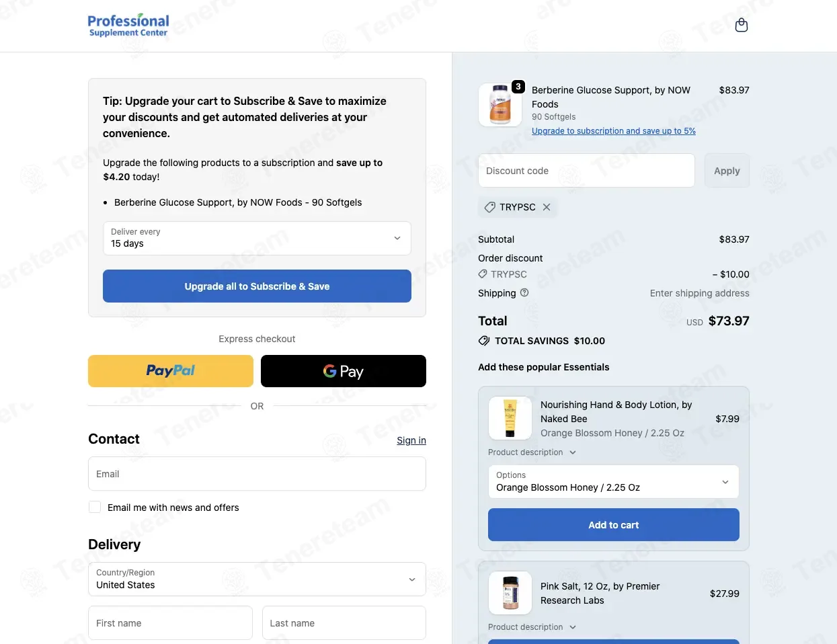Screen dimensions: 837x644
Task: Focus the Last name field
Action: point(344,623)
